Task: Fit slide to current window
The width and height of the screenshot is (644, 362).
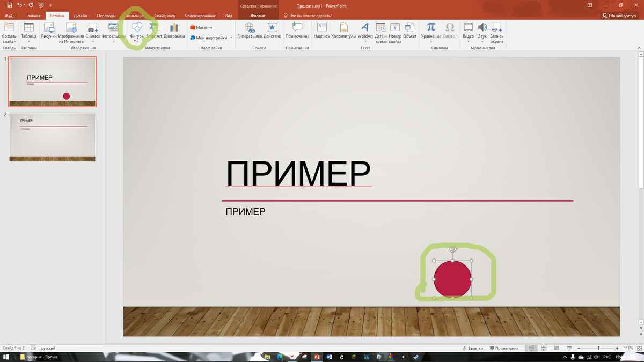Action: (x=639, y=348)
